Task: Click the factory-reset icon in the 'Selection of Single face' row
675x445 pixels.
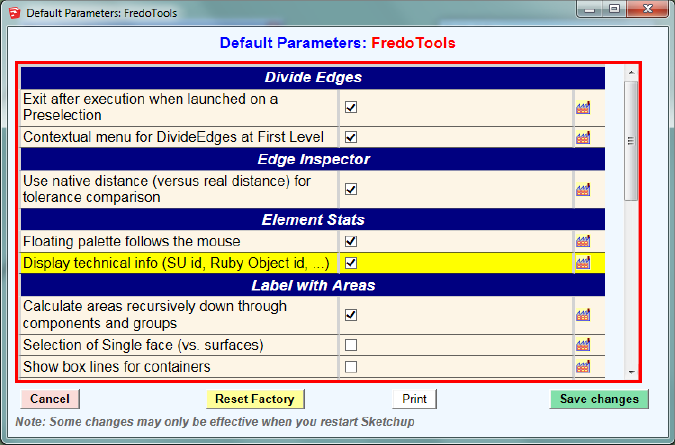Action: (583, 345)
